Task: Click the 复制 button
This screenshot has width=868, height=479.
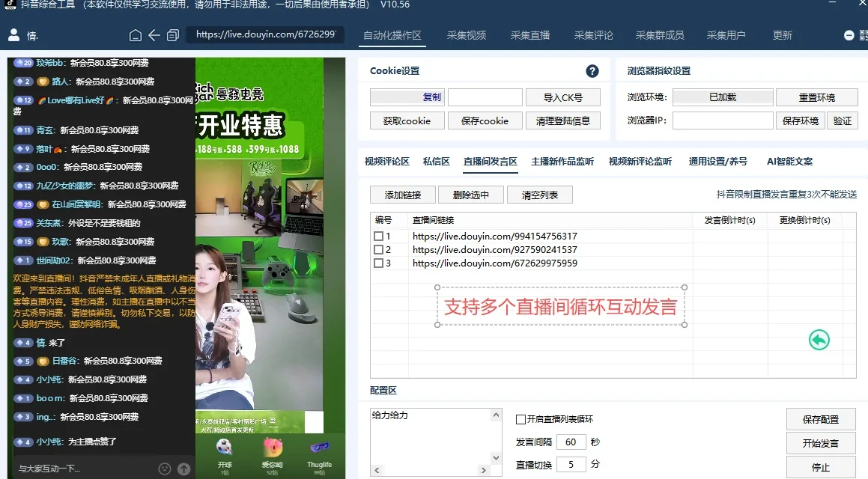Action: coord(407,97)
